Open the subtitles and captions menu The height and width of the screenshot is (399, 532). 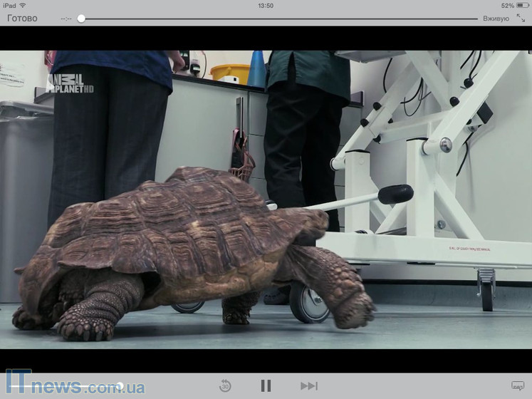(517, 385)
